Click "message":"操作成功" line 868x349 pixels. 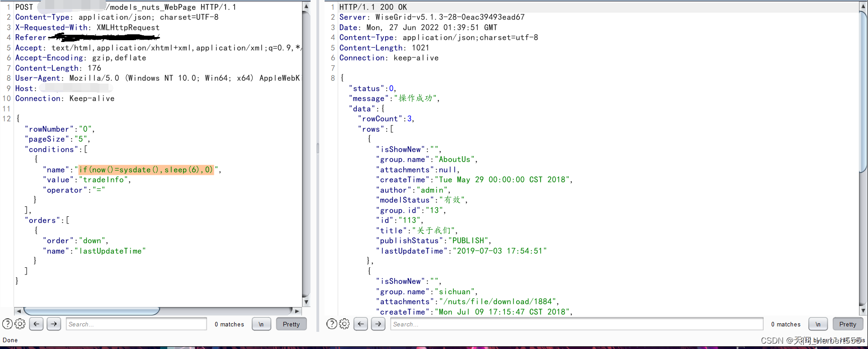[394, 98]
